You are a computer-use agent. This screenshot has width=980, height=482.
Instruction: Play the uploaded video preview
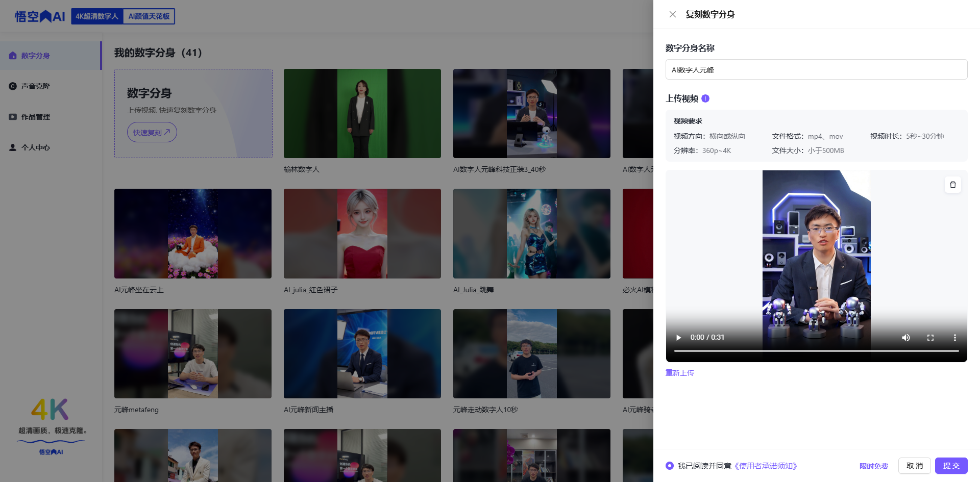[679, 338]
